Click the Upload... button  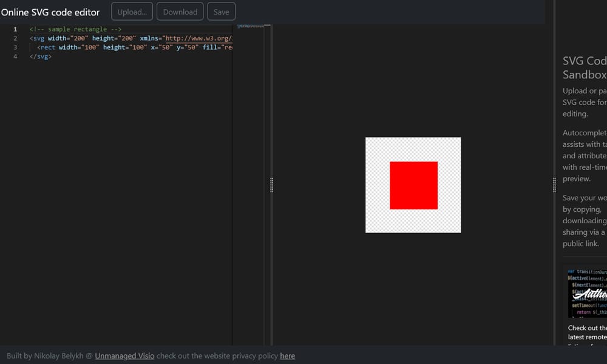(132, 11)
